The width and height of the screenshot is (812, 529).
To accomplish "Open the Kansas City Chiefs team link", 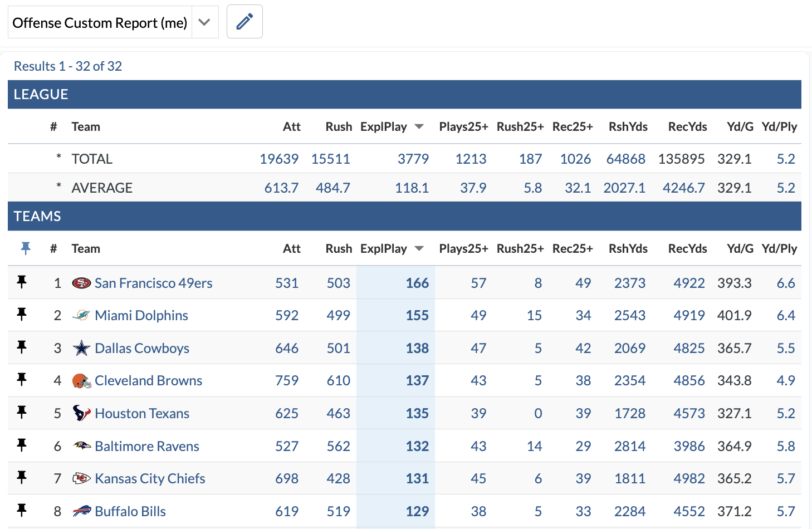I will 150,478.
